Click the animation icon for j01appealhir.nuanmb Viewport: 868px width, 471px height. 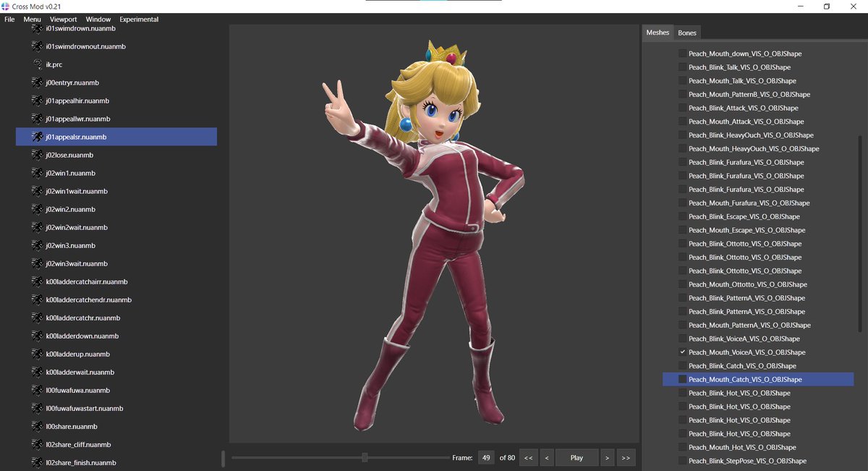[x=37, y=101]
